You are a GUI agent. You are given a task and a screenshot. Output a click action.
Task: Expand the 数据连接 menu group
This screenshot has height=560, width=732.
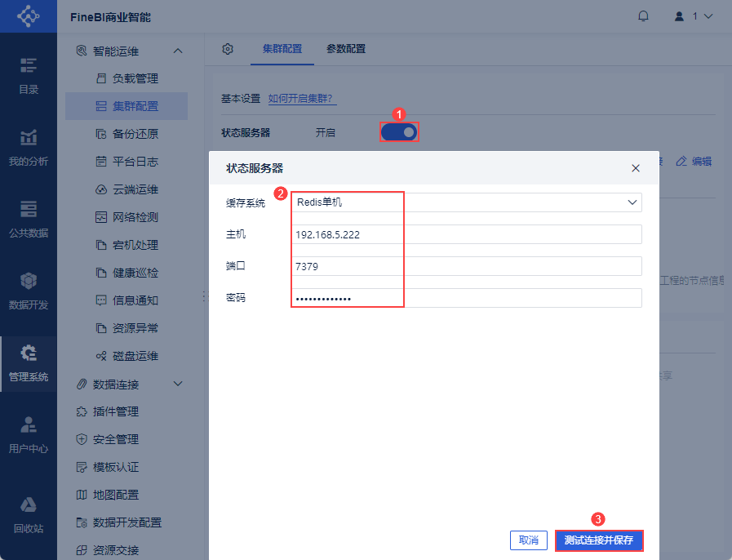(x=178, y=384)
